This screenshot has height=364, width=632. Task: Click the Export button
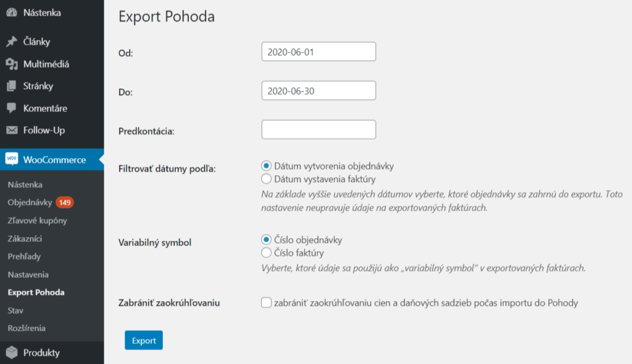(x=143, y=339)
